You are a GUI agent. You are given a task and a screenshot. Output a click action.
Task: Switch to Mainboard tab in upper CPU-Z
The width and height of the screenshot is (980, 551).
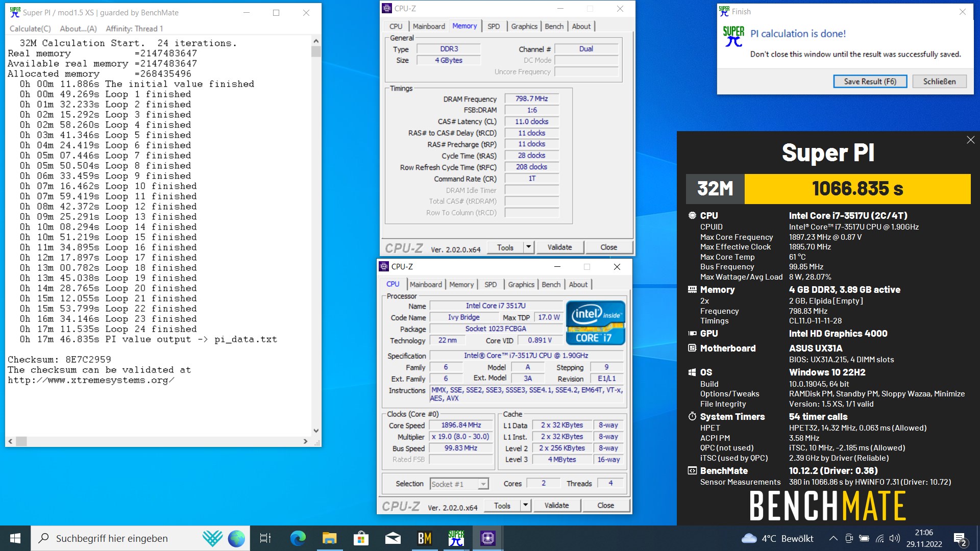click(429, 27)
